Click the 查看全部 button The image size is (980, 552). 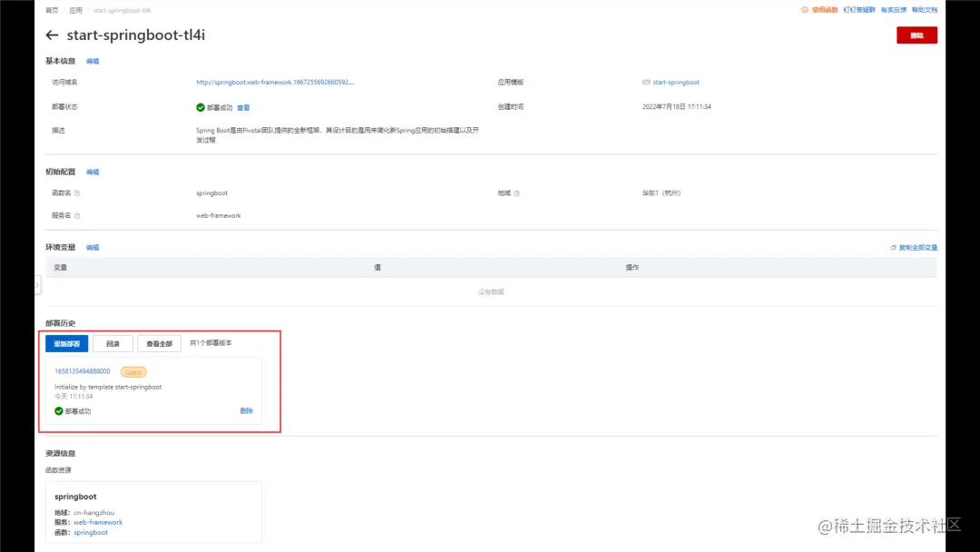tap(159, 344)
